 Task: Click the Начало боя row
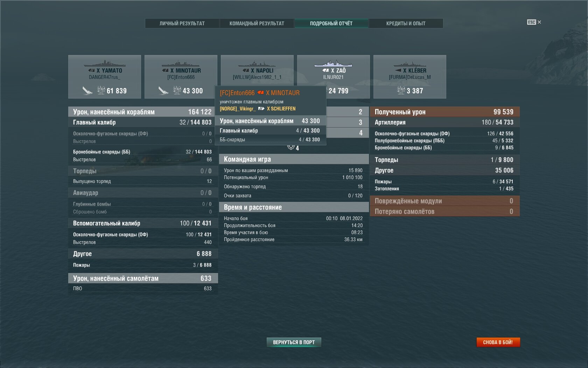[x=293, y=218]
